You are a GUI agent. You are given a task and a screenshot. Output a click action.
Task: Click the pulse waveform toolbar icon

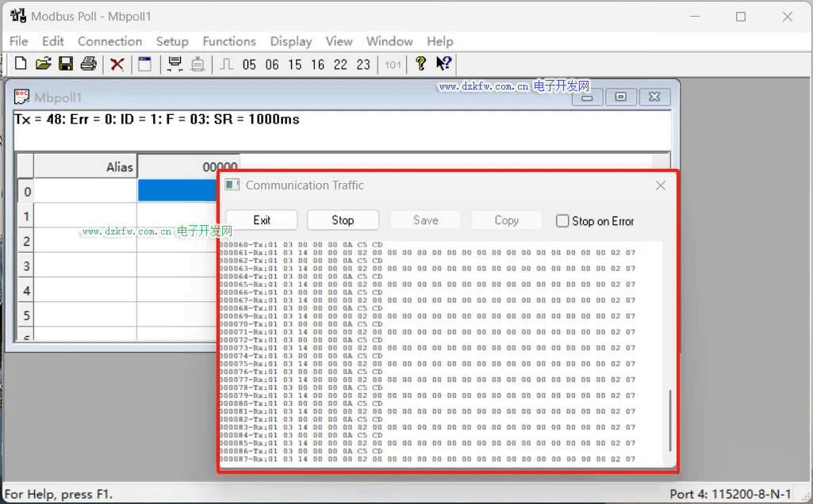226,64
